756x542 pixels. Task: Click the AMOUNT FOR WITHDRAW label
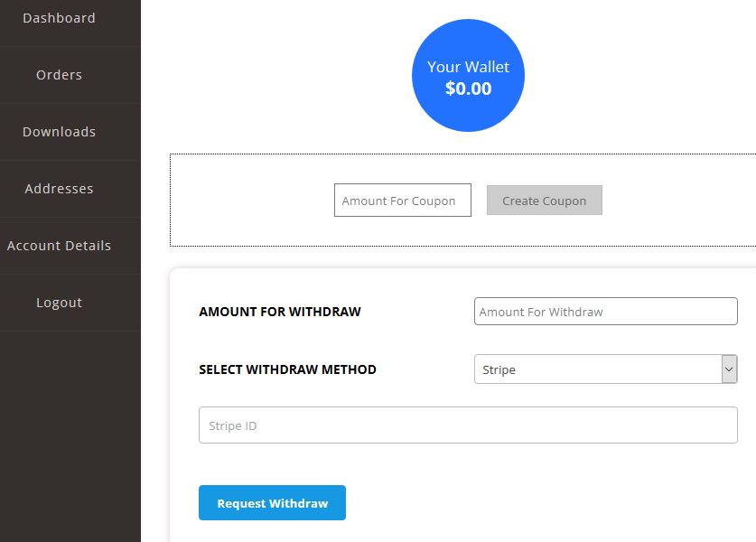point(280,312)
